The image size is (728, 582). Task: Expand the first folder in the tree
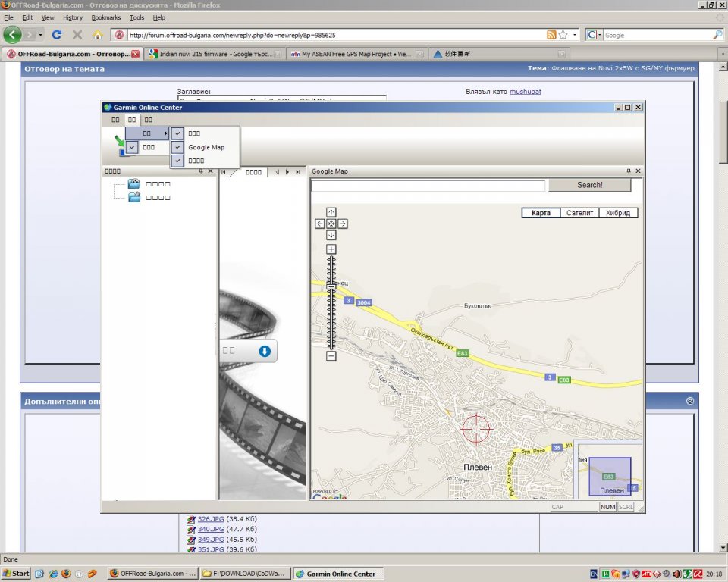click(134, 183)
